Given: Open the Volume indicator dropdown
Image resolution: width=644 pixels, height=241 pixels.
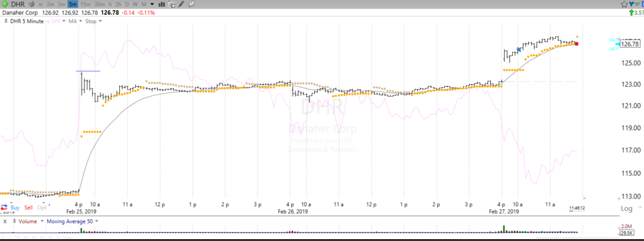Looking at the screenshot, I should pyautogui.click(x=42, y=221).
